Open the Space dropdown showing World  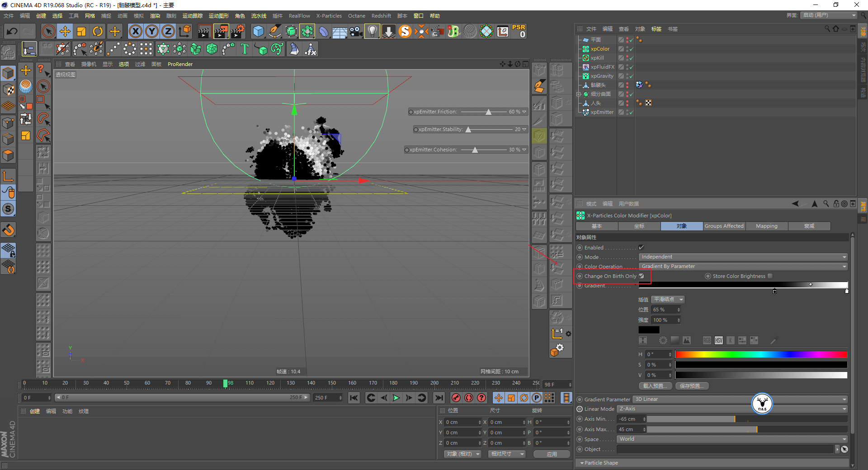pyautogui.click(x=732, y=439)
